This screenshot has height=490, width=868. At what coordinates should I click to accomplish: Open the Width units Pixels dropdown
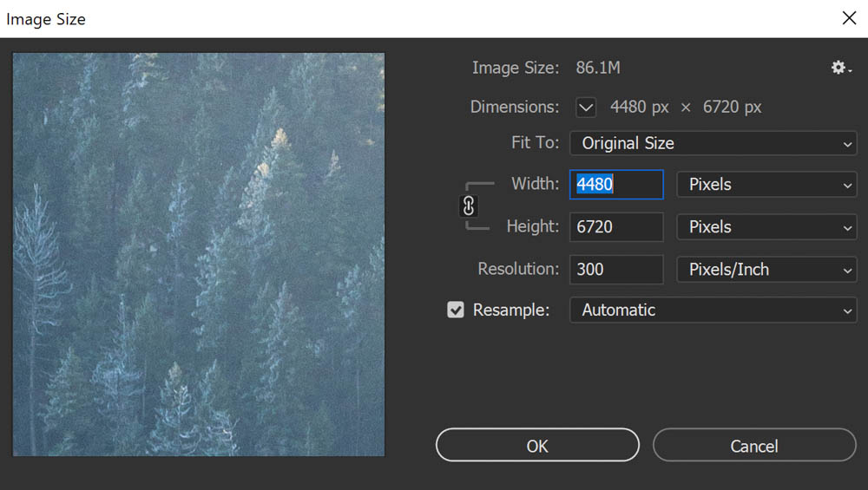(x=766, y=185)
